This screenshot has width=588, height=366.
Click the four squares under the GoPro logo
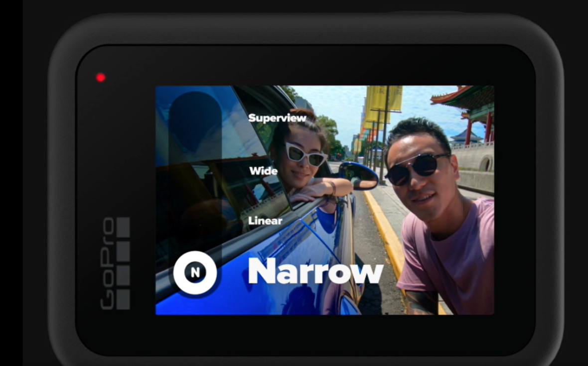click(x=123, y=263)
